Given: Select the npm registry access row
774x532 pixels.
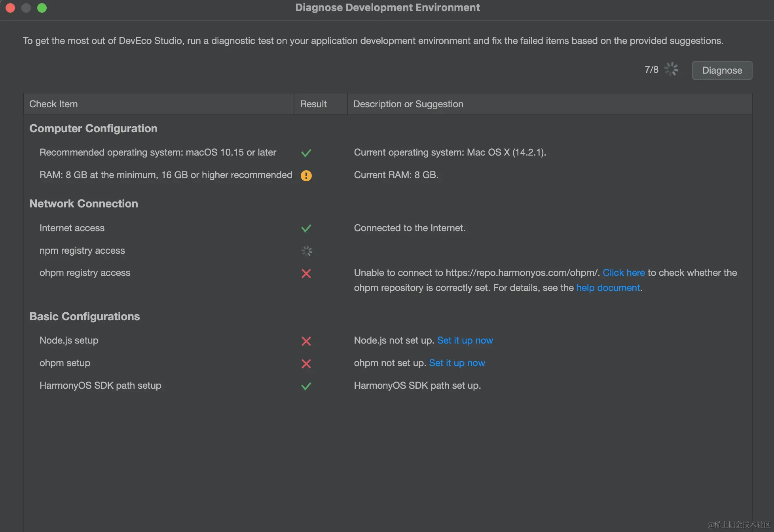Looking at the screenshot, I should pos(82,251).
